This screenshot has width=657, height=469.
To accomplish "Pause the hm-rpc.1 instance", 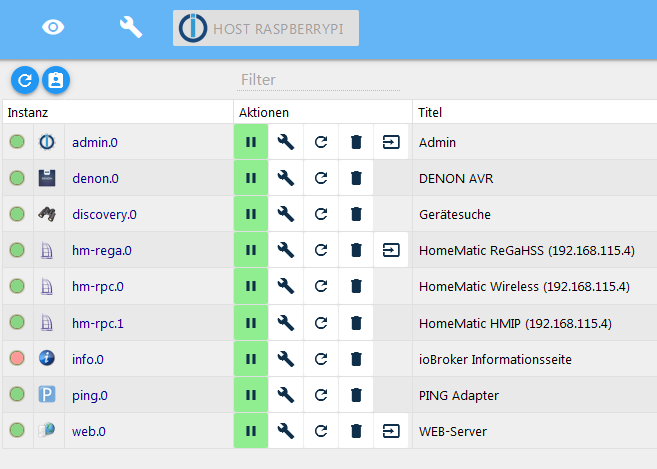I will coord(251,323).
